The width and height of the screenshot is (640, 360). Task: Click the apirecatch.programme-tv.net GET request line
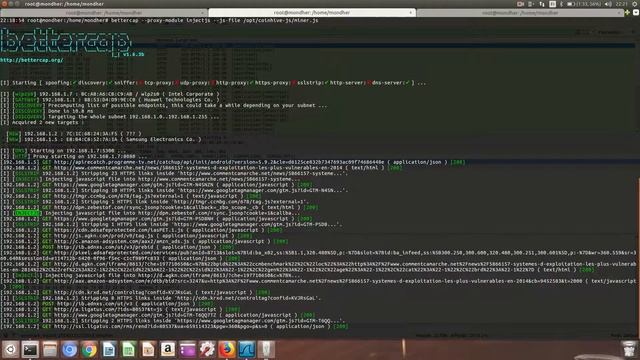point(233,162)
